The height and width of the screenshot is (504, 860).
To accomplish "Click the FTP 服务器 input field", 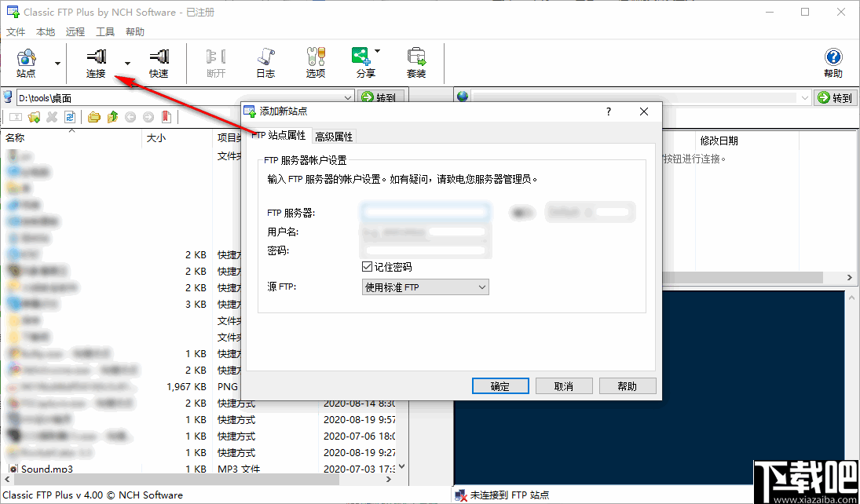I will 424,211.
